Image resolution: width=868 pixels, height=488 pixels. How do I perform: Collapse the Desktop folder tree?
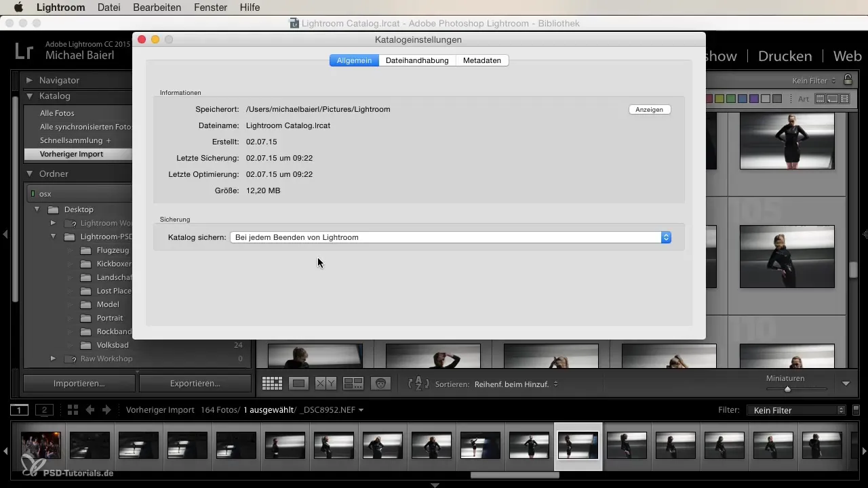pyautogui.click(x=37, y=209)
